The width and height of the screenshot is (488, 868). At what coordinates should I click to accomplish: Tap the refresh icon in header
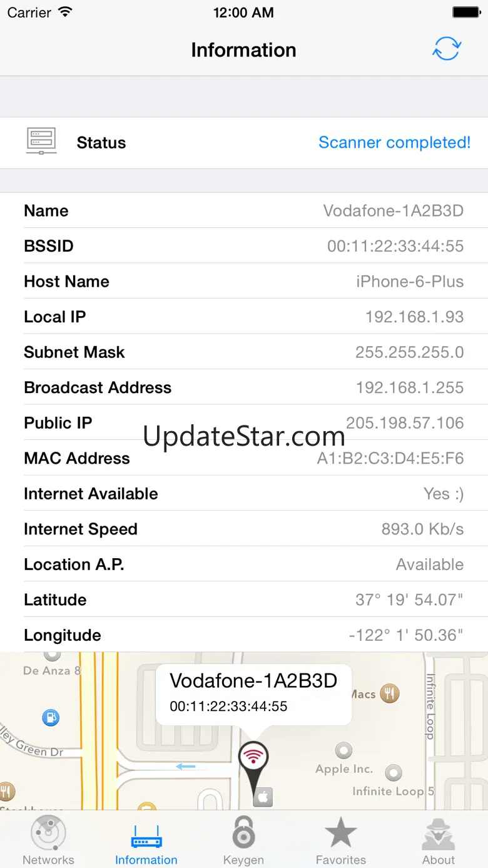click(x=447, y=49)
